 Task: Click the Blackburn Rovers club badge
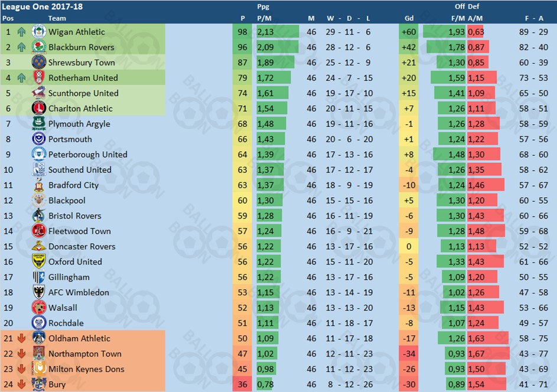(39, 47)
